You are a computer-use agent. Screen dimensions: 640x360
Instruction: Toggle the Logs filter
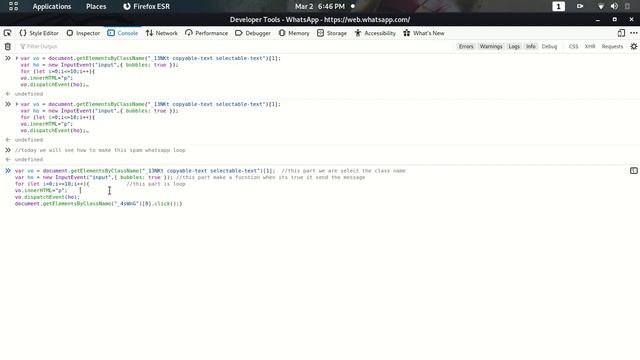(x=514, y=47)
